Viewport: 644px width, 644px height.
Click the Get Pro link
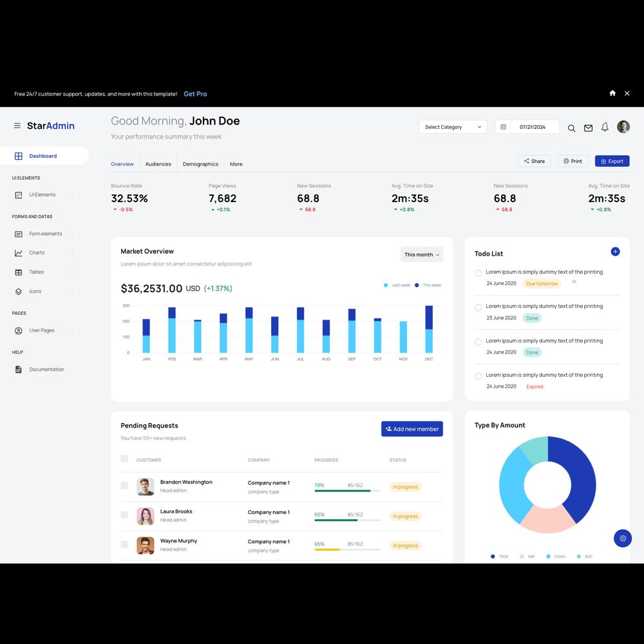pyautogui.click(x=195, y=94)
